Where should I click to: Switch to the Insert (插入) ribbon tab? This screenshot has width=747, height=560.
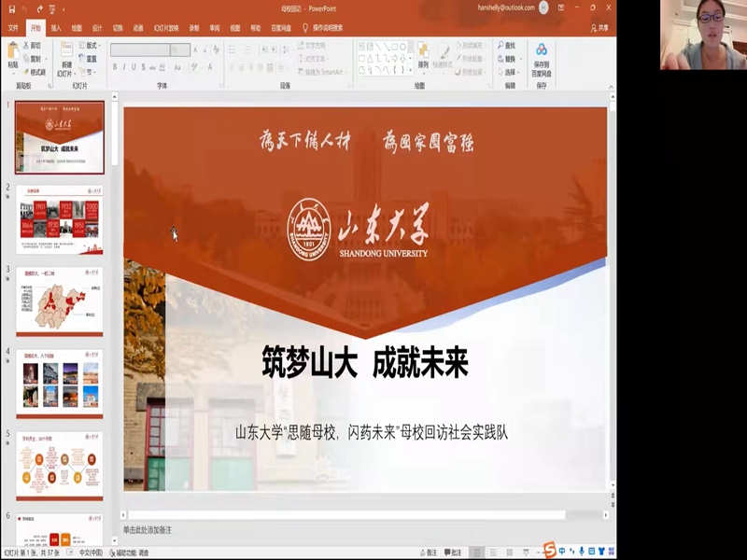pyautogui.click(x=56, y=28)
